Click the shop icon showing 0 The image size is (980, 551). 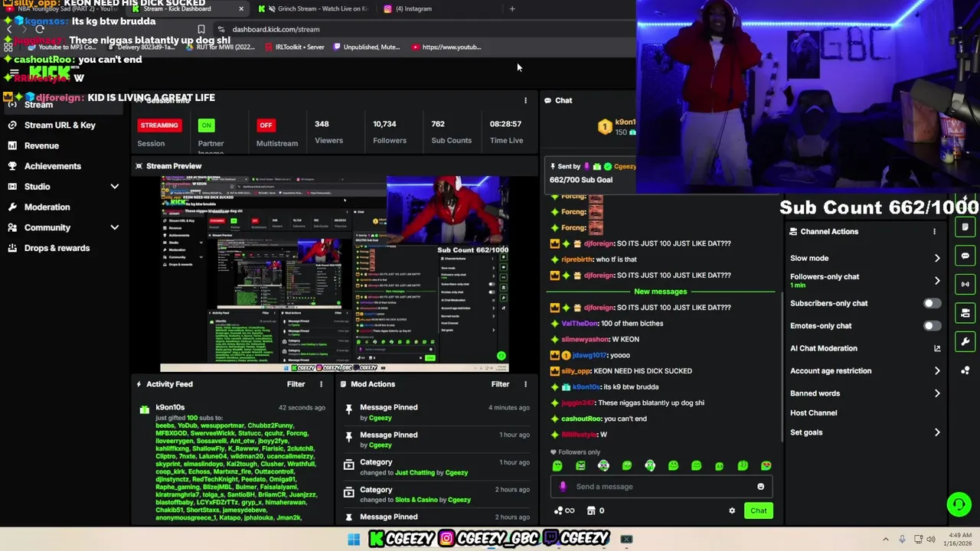(x=591, y=510)
